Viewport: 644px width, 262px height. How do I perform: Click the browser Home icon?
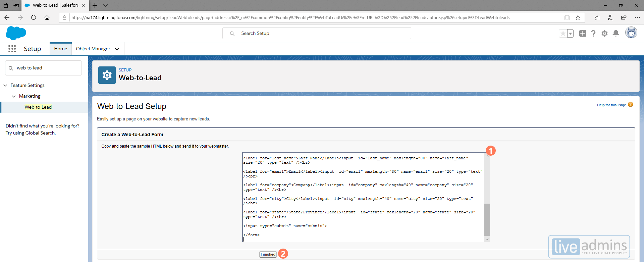point(47,17)
